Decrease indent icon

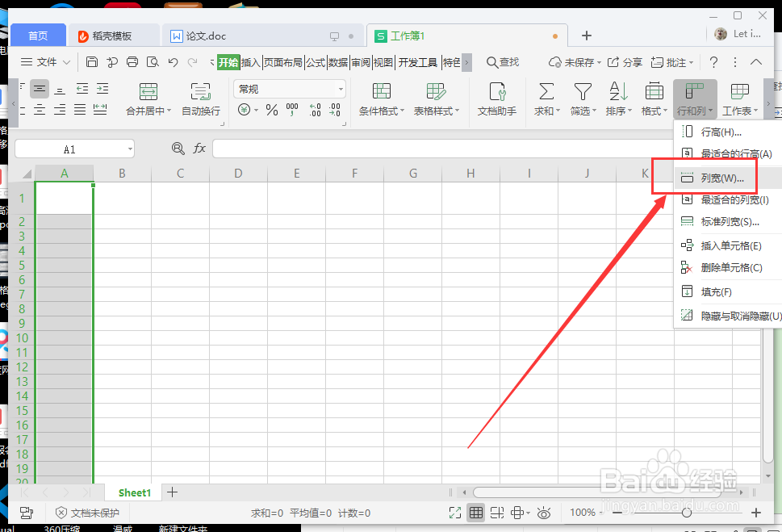(82, 89)
